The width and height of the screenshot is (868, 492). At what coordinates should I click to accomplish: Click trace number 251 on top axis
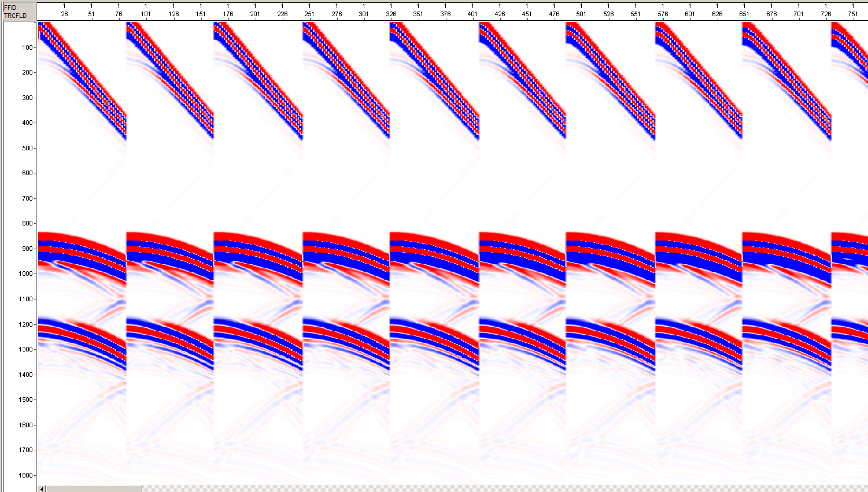[x=309, y=14]
